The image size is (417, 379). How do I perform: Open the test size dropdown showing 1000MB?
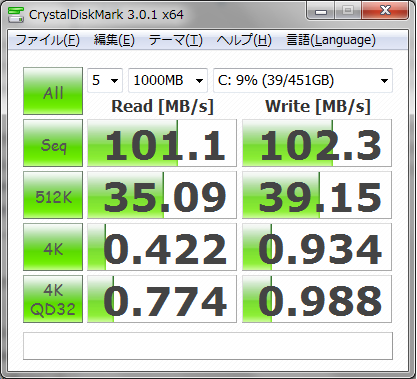(168, 80)
